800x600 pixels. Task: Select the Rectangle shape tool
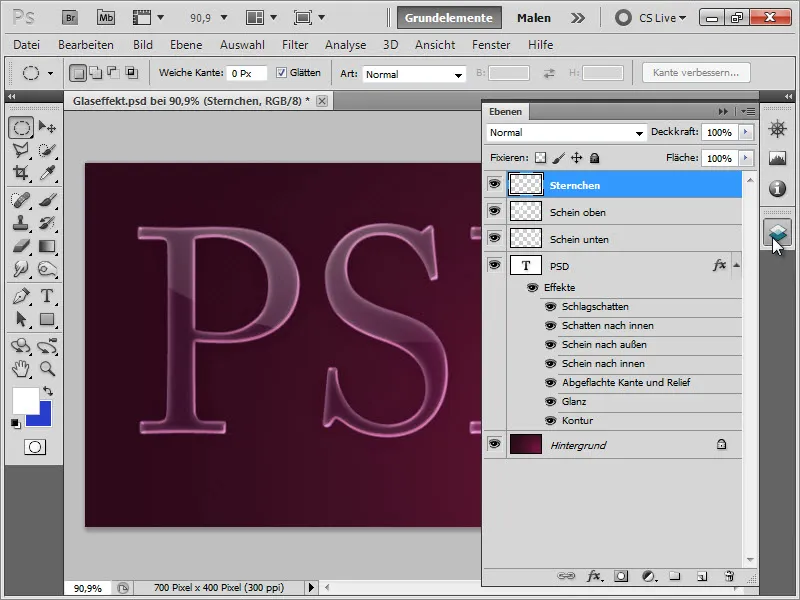click(x=47, y=319)
